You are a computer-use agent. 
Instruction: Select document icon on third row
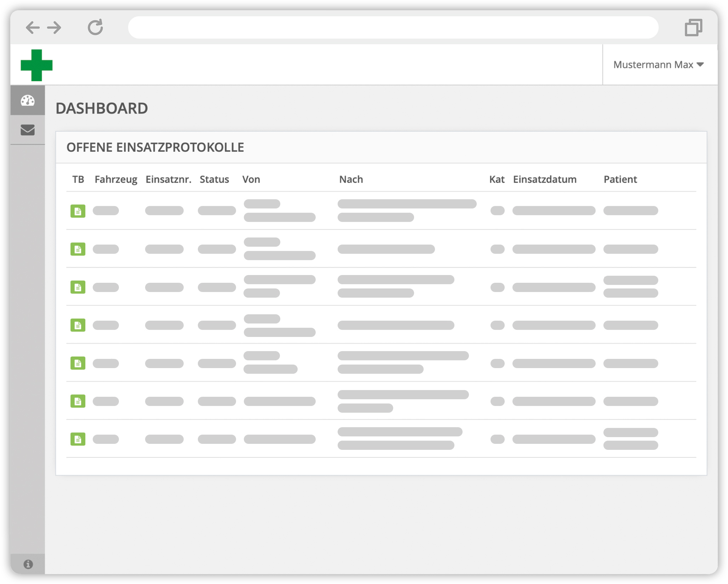(x=78, y=287)
